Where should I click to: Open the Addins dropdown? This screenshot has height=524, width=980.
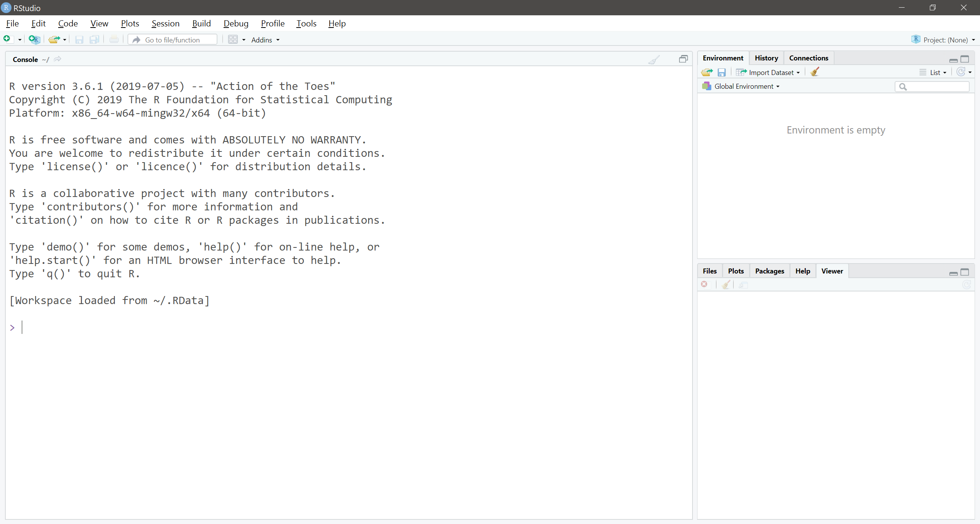tap(265, 40)
